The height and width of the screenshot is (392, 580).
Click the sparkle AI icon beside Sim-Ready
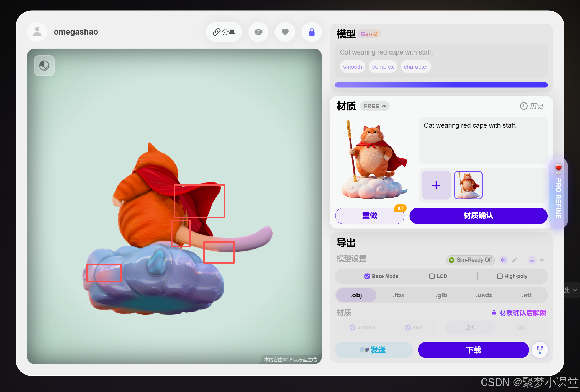coord(503,260)
